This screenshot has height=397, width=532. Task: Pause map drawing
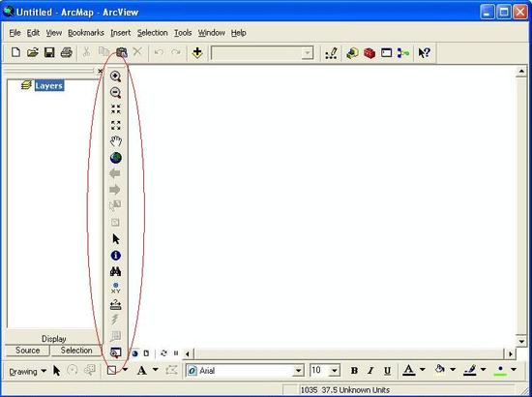point(176,353)
